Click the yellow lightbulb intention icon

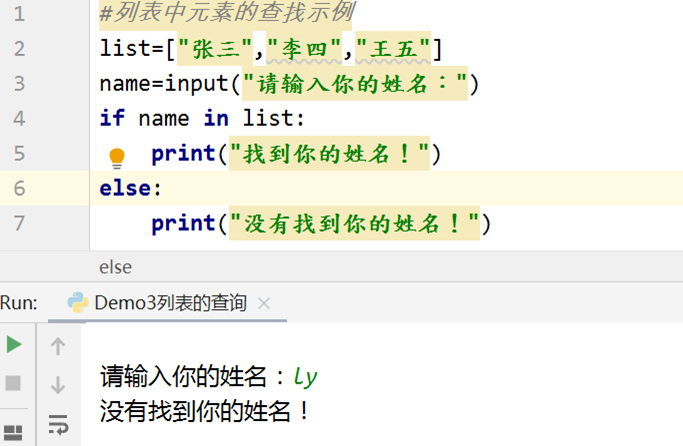tap(117, 158)
